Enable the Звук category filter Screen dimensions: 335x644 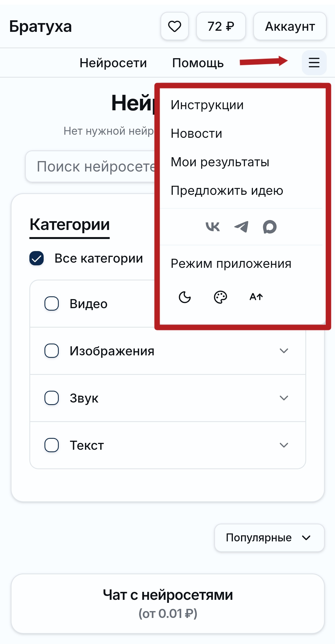tap(51, 398)
